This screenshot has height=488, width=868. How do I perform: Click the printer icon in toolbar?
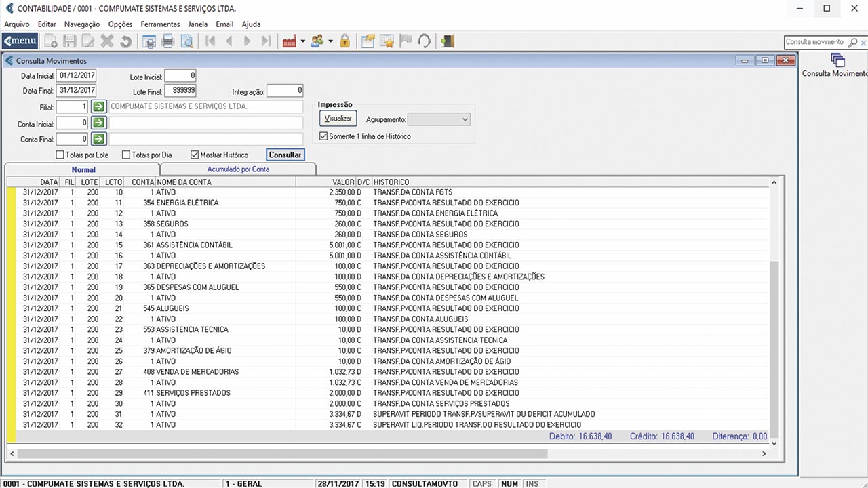167,41
